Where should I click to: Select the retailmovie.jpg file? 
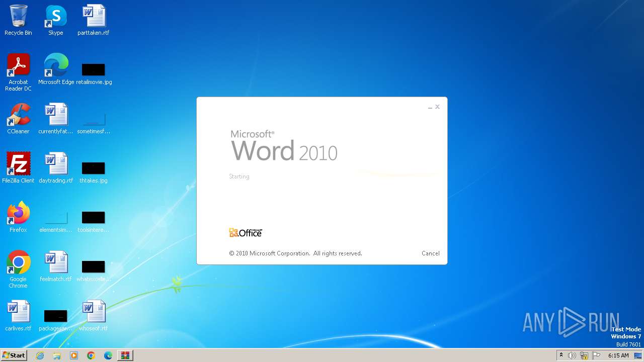[x=94, y=73]
